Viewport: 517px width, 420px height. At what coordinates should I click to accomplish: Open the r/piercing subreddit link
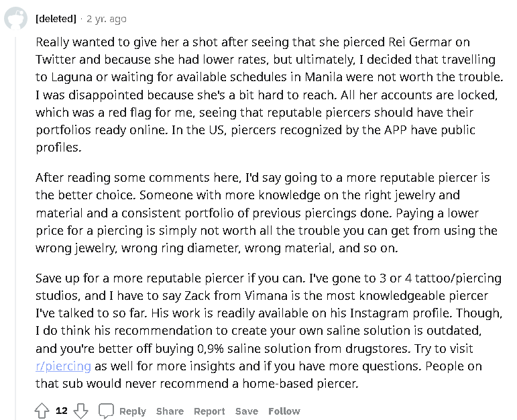pyautogui.click(x=63, y=366)
